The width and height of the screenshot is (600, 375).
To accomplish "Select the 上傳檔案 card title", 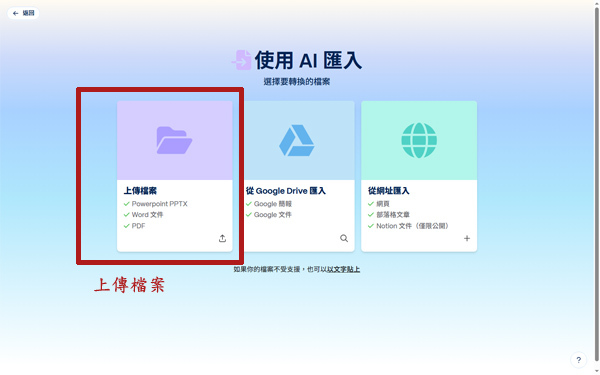I will (140, 191).
